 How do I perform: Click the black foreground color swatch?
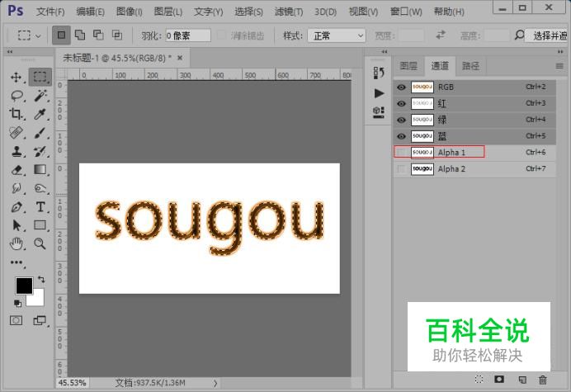click(24, 286)
